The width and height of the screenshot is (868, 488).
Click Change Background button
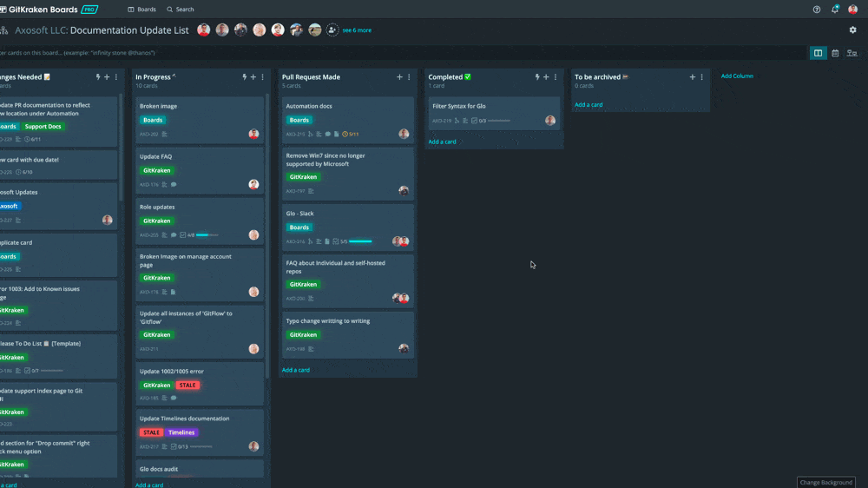826,483
